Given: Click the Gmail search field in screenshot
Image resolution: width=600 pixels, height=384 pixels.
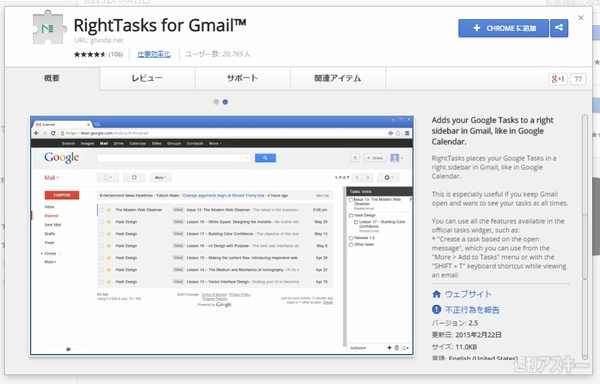Looking at the screenshot, I should [x=174, y=158].
